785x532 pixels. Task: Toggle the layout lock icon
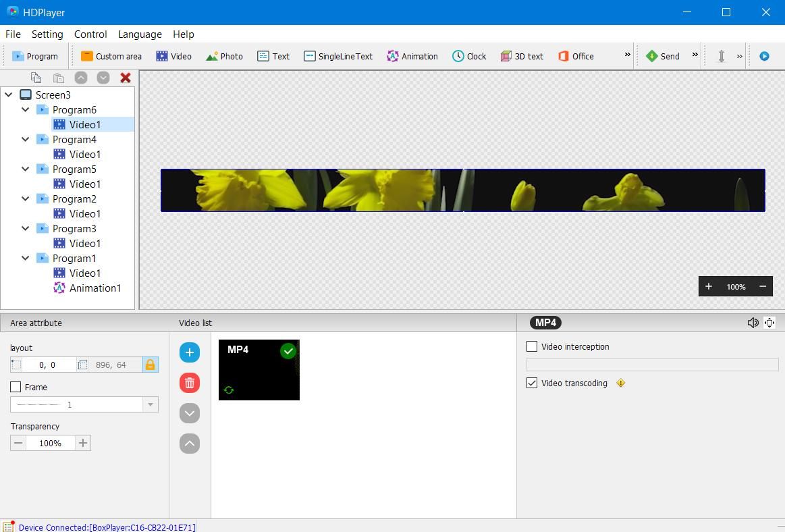(x=150, y=365)
